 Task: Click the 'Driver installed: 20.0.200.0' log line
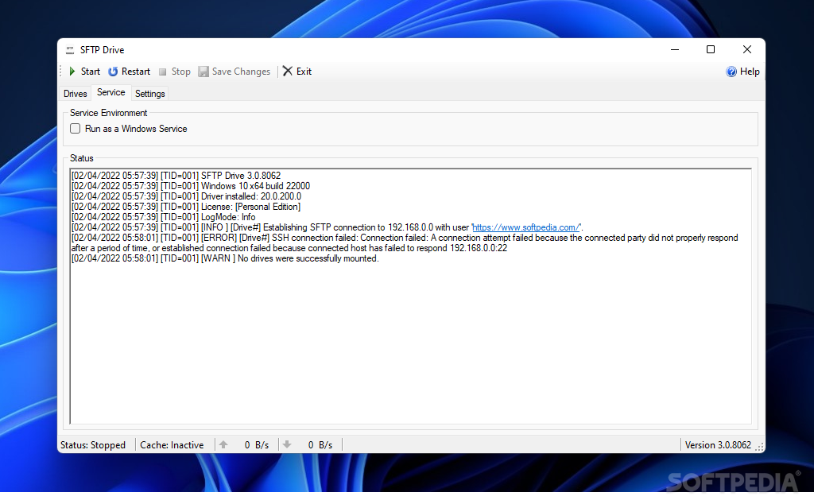tap(186, 196)
